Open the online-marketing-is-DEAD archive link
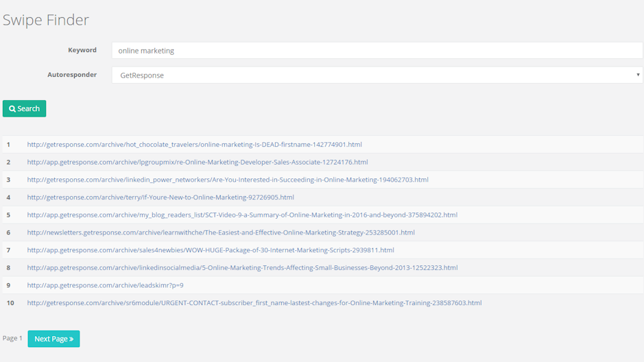 point(194,145)
